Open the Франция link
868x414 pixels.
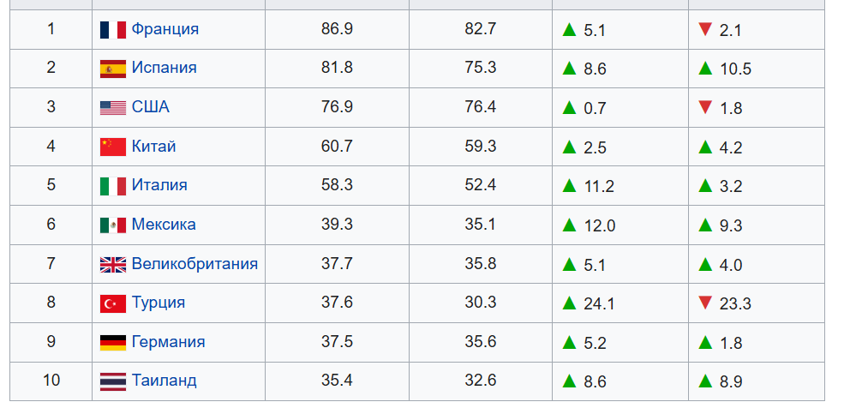coord(165,29)
